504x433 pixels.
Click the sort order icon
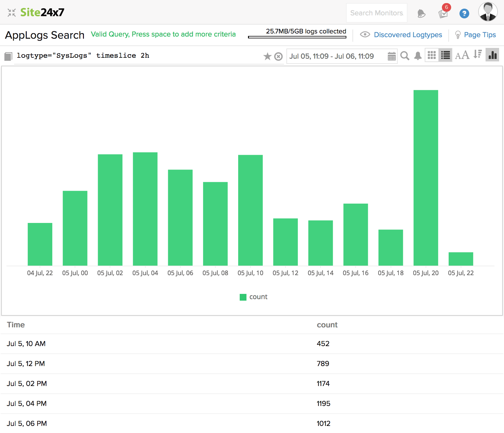pos(477,55)
